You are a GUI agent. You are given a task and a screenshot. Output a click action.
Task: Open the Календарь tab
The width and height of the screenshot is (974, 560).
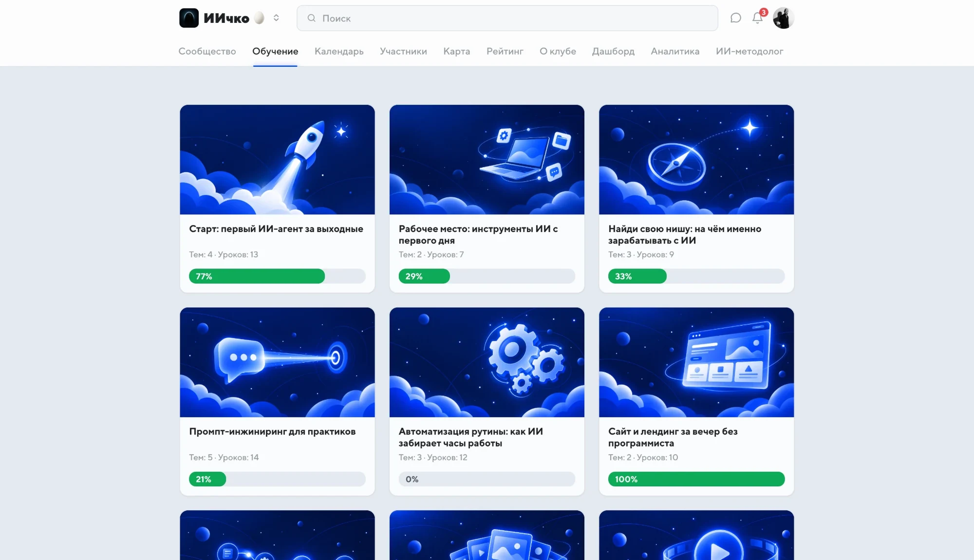pos(339,51)
